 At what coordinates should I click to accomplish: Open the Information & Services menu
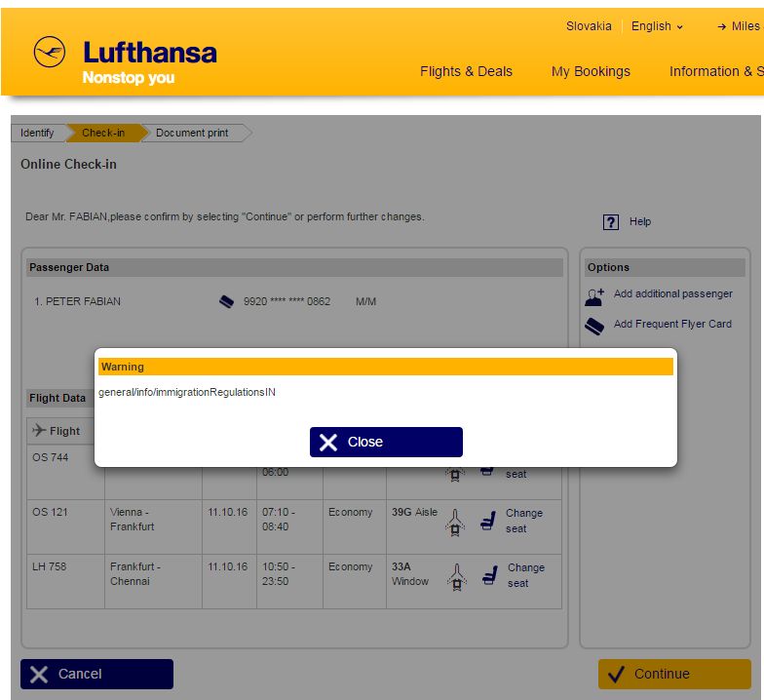[716, 72]
